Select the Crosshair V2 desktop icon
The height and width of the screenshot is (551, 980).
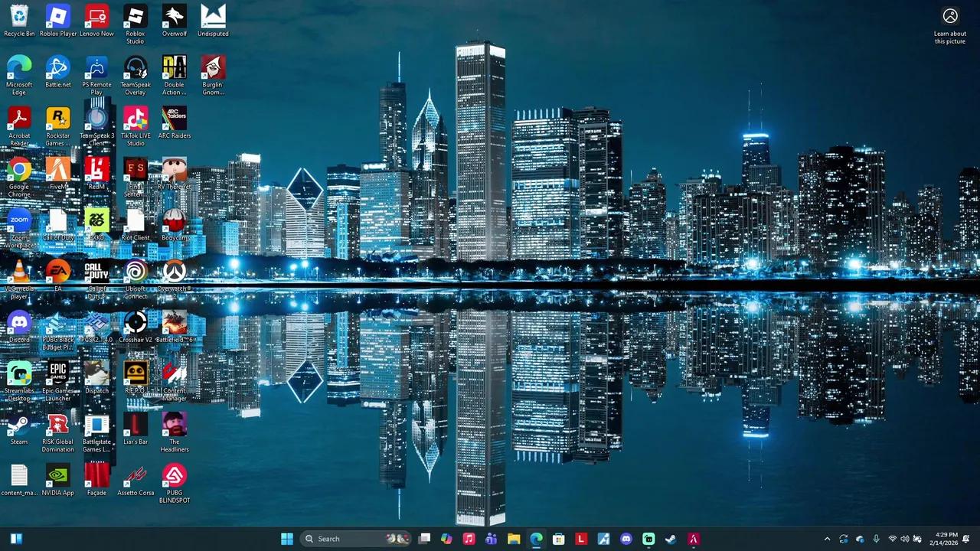tap(136, 328)
